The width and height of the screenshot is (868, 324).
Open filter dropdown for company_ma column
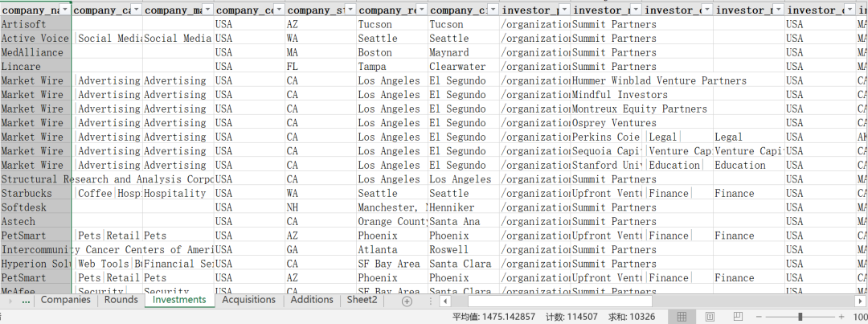point(207,10)
